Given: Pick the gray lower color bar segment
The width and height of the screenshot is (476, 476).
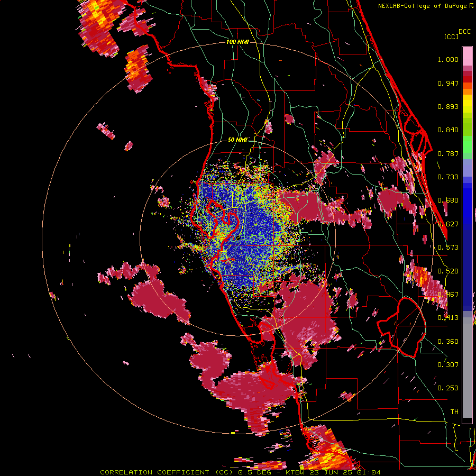Looking at the screenshot, I should (x=467, y=368).
